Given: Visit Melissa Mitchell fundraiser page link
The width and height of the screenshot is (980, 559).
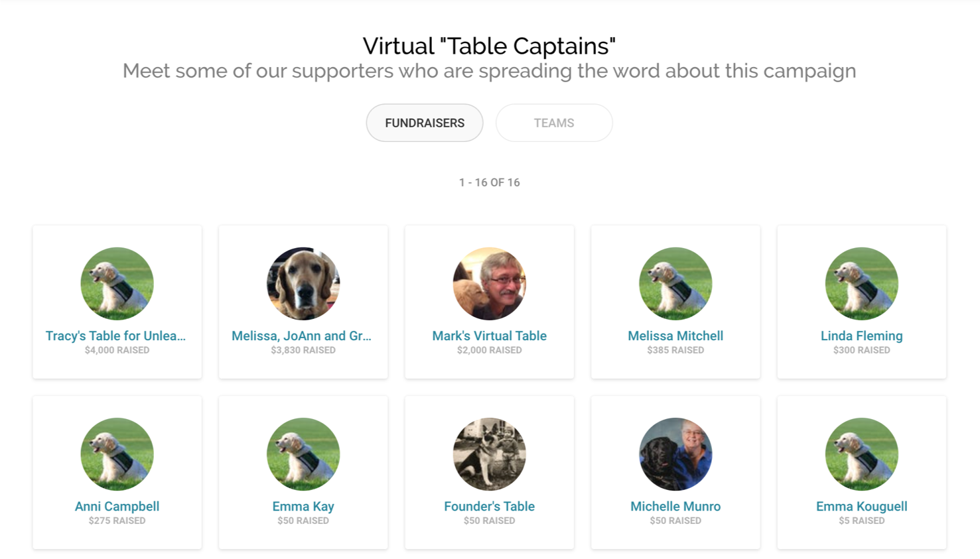Looking at the screenshot, I should 675,336.
